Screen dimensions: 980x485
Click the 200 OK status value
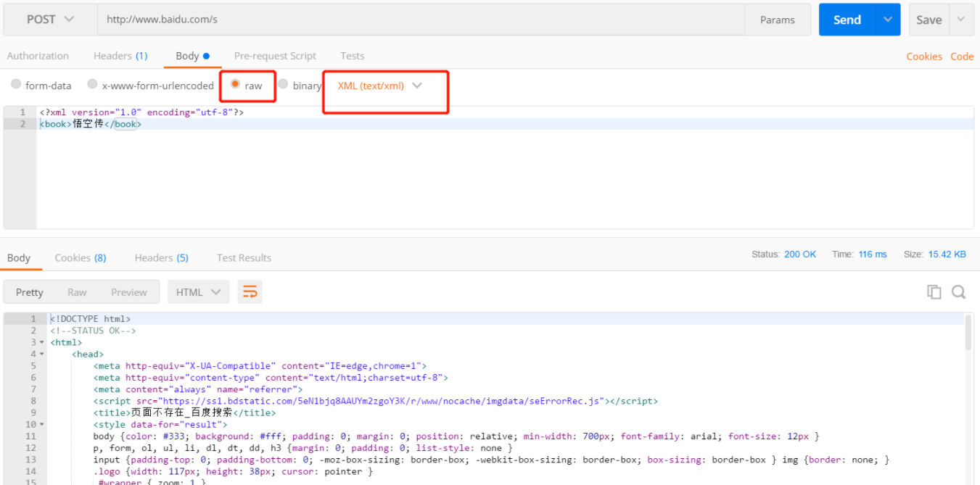point(800,254)
